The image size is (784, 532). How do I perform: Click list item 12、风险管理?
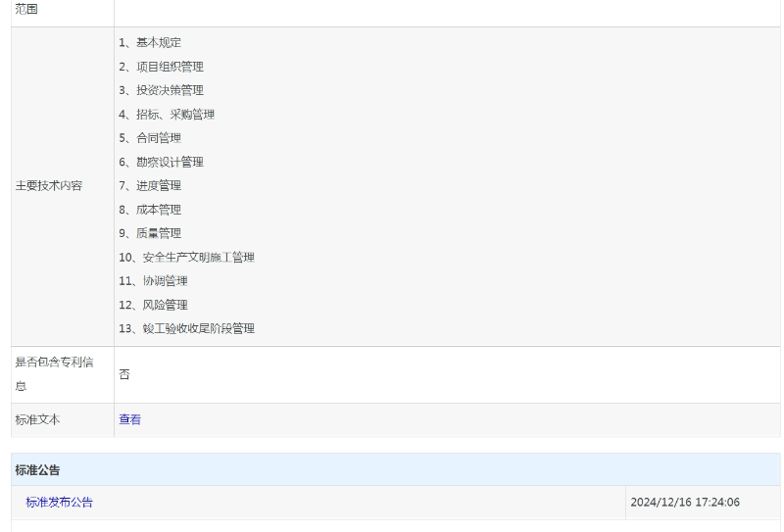pyautogui.click(x=153, y=305)
